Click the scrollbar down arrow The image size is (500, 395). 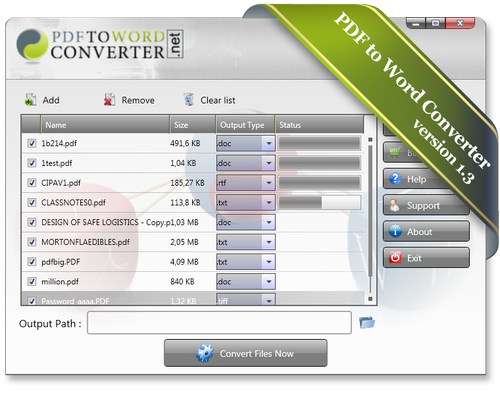(370, 299)
